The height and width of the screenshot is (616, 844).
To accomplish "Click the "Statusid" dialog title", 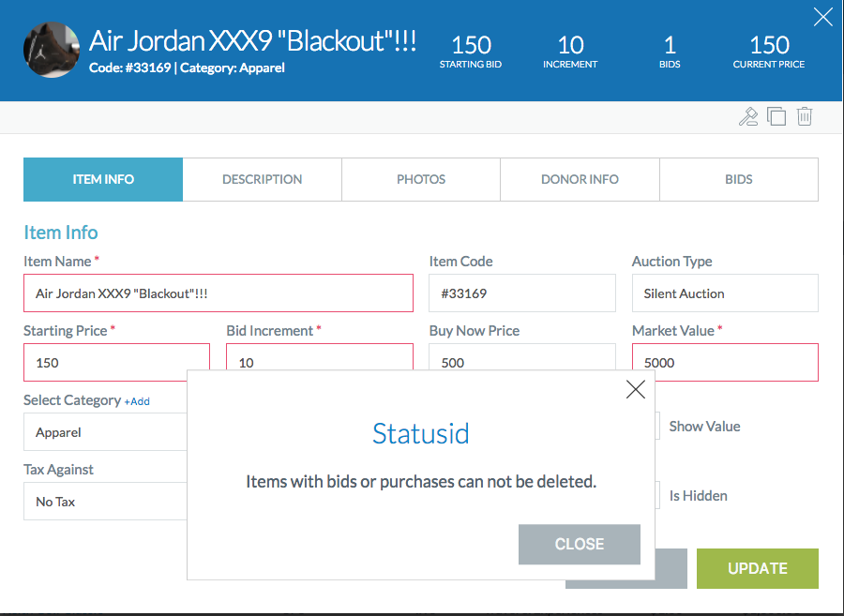I will point(421,433).
